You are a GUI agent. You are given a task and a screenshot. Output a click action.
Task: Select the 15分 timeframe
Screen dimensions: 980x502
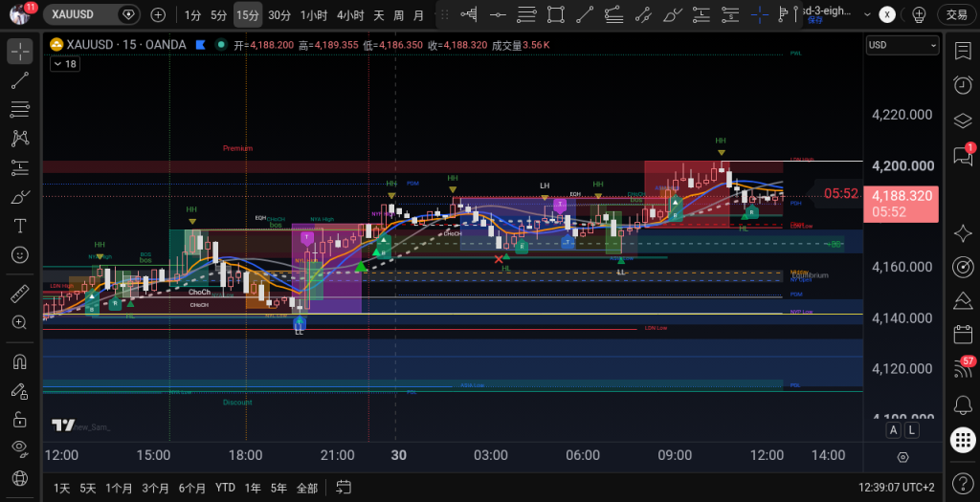tap(248, 15)
